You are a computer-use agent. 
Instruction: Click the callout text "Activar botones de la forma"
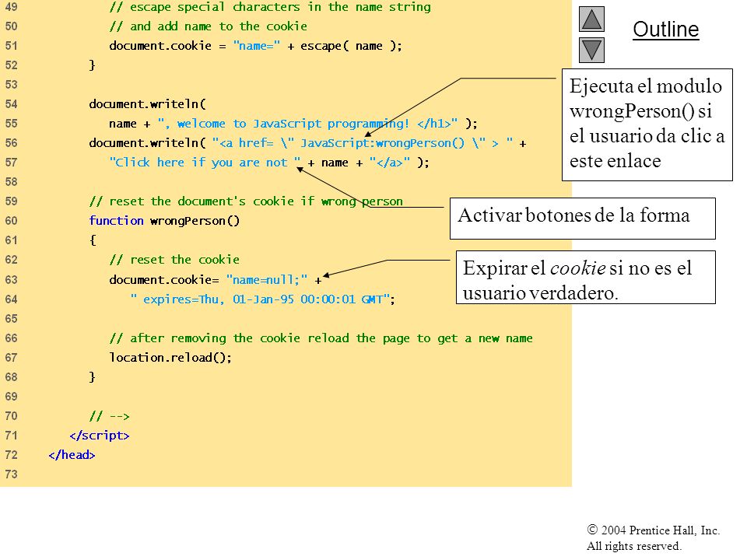pos(573,215)
